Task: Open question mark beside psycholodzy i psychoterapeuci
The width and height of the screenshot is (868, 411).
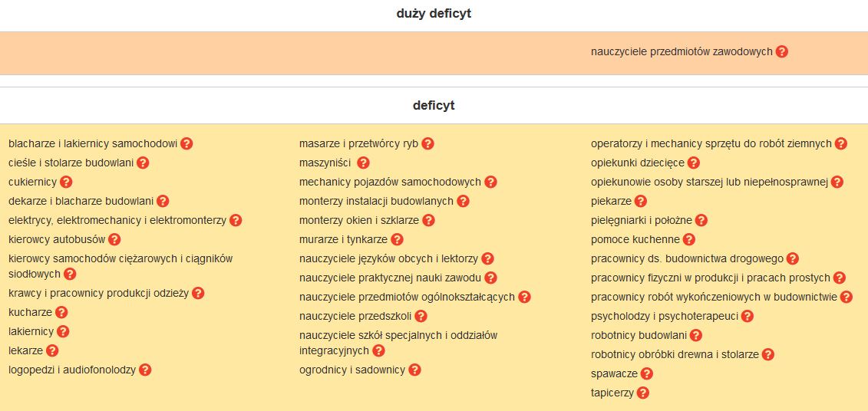Action: (748, 316)
